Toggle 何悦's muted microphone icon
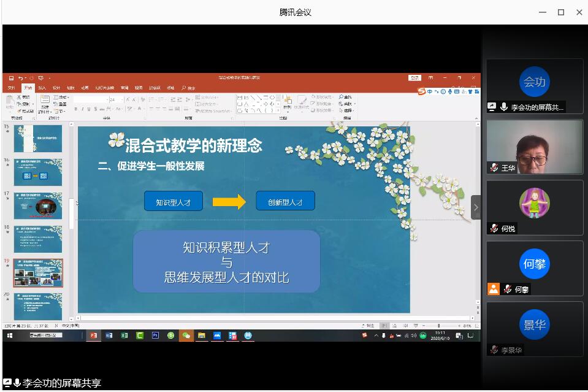Image resolution: width=588 pixels, height=392 pixels. (494, 228)
